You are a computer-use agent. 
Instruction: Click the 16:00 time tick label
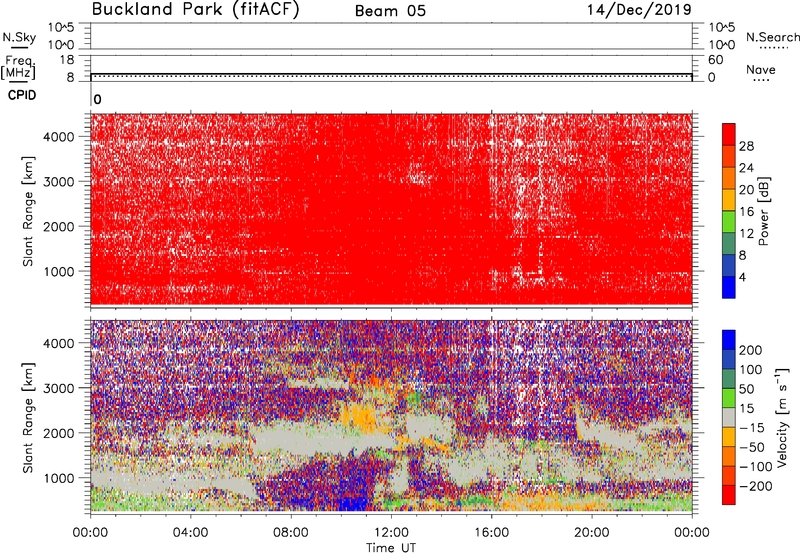pyautogui.click(x=491, y=533)
